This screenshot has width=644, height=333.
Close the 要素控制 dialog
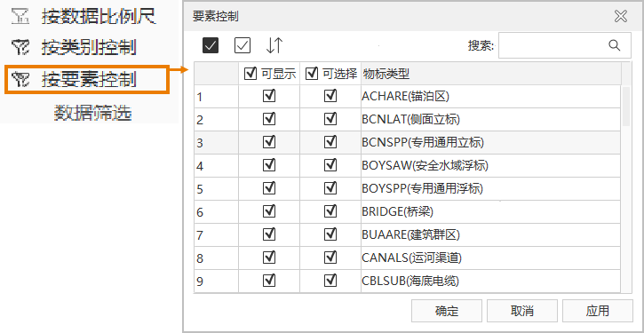point(621,16)
